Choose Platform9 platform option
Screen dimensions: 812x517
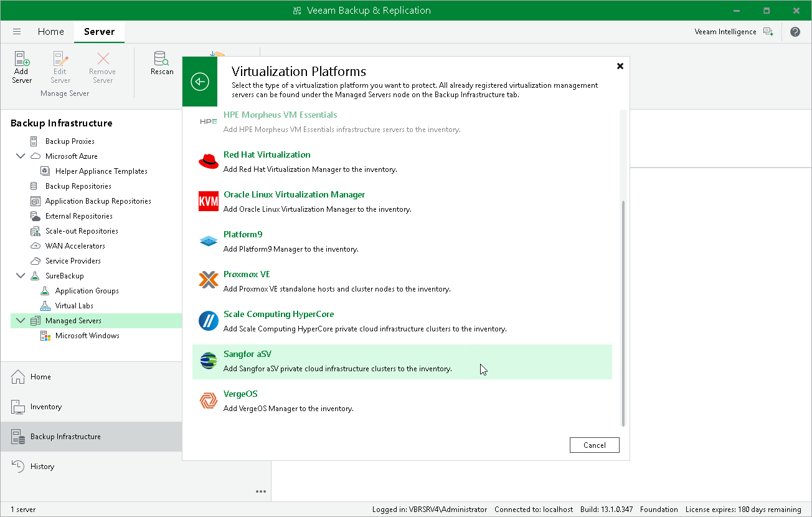402,242
